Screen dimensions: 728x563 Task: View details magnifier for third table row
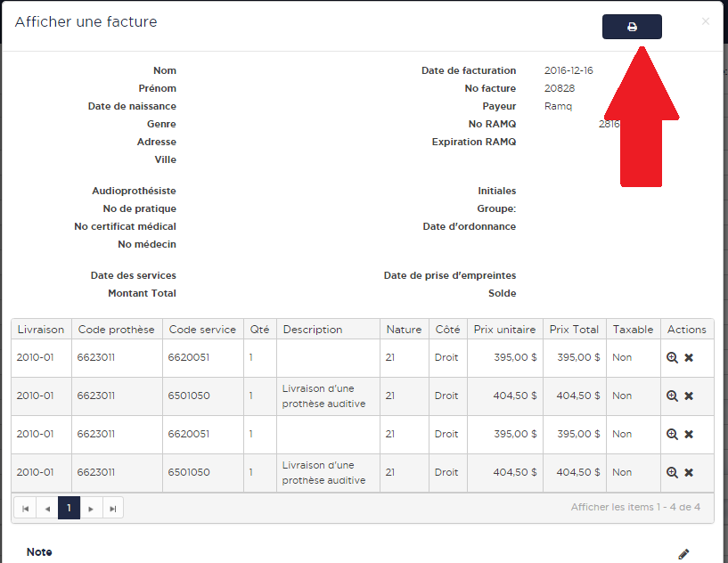tap(673, 434)
